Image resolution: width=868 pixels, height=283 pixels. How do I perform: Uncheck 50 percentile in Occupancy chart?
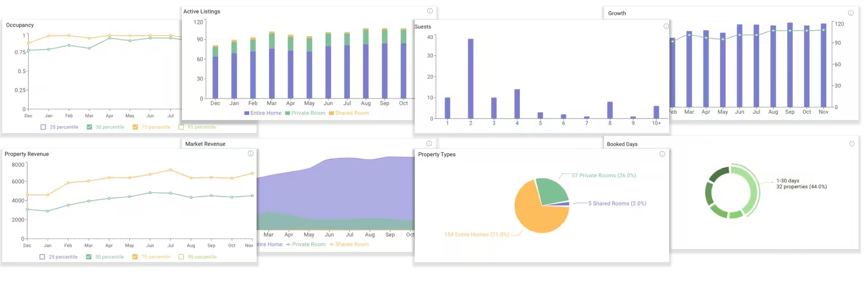pyautogui.click(x=89, y=127)
